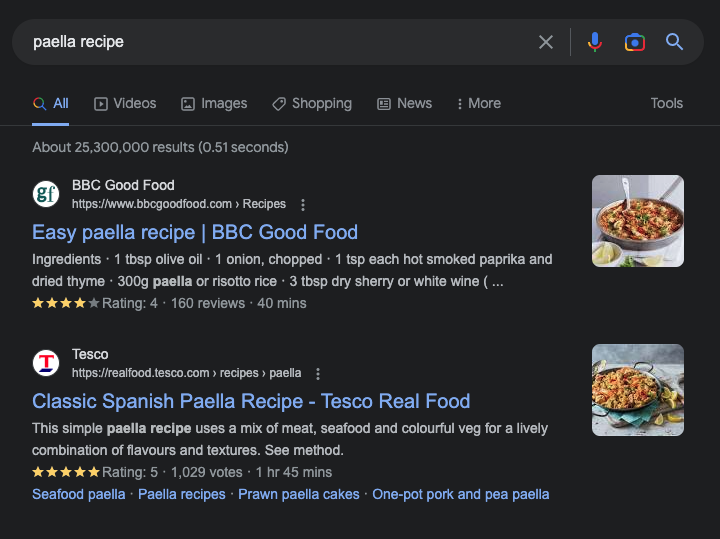Click into the paella recipe search field
720x539 pixels.
click(x=270, y=42)
